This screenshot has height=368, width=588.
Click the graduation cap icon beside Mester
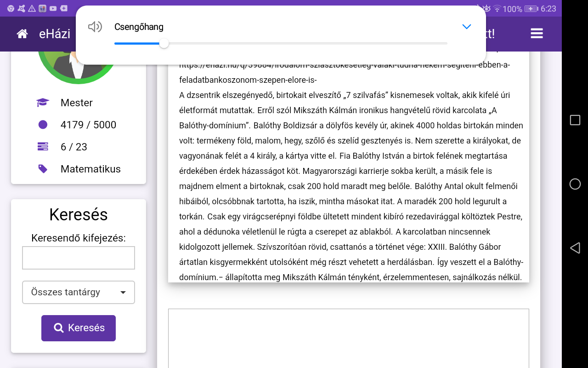point(43,103)
